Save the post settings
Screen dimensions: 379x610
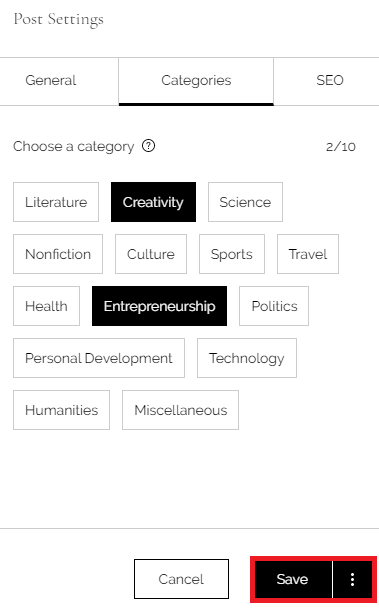pyautogui.click(x=292, y=579)
